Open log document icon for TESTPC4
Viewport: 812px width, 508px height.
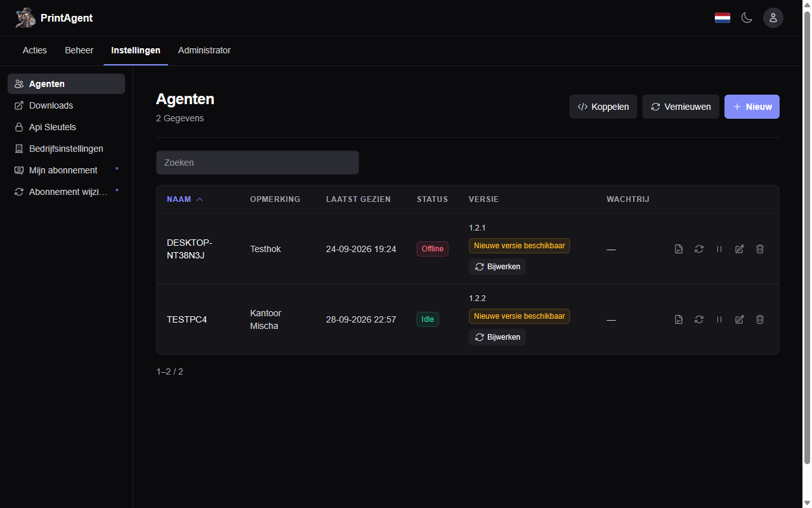tap(679, 319)
